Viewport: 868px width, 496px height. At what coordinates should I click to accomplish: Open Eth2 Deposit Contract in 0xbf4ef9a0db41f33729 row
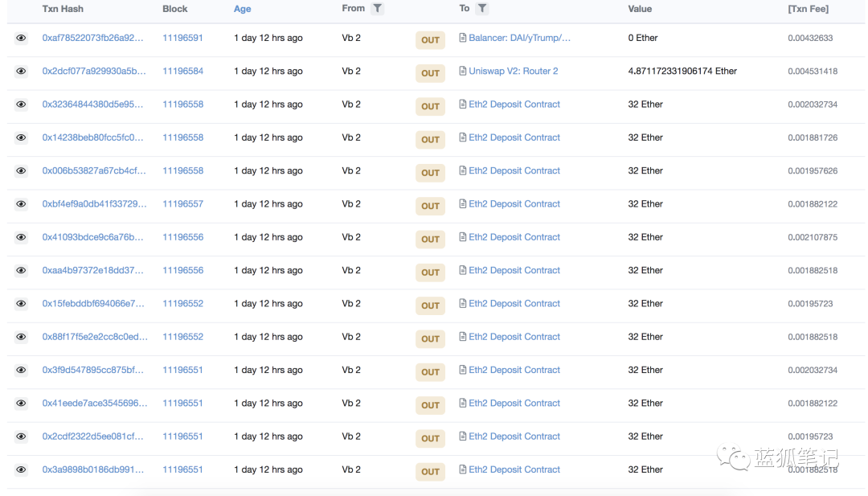pyautogui.click(x=514, y=204)
